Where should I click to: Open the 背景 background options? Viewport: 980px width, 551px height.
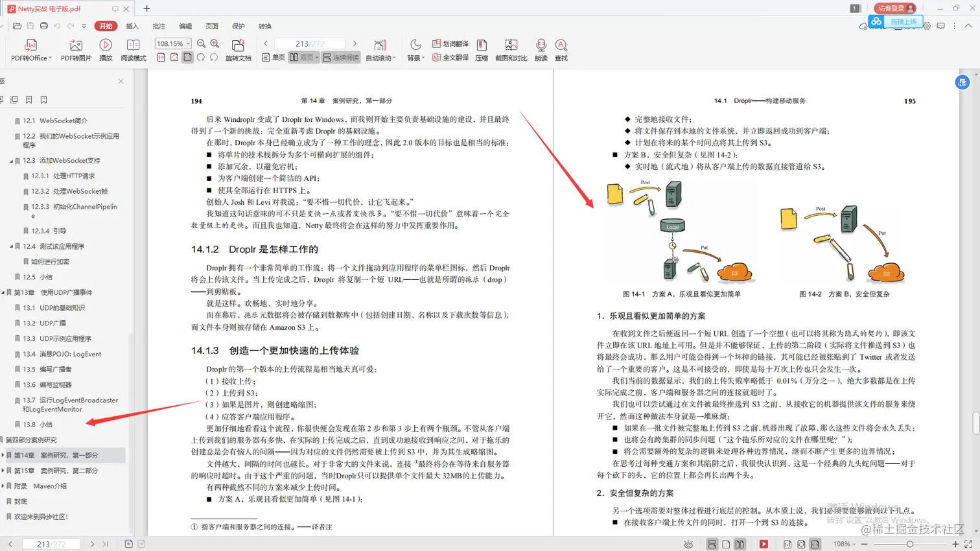[415, 50]
